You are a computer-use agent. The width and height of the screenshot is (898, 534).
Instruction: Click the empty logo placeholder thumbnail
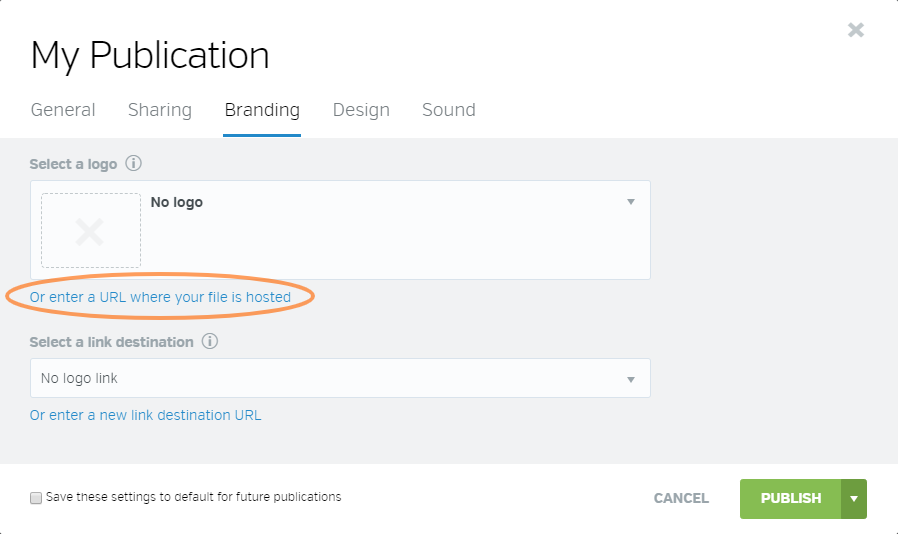click(x=91, y=230)
